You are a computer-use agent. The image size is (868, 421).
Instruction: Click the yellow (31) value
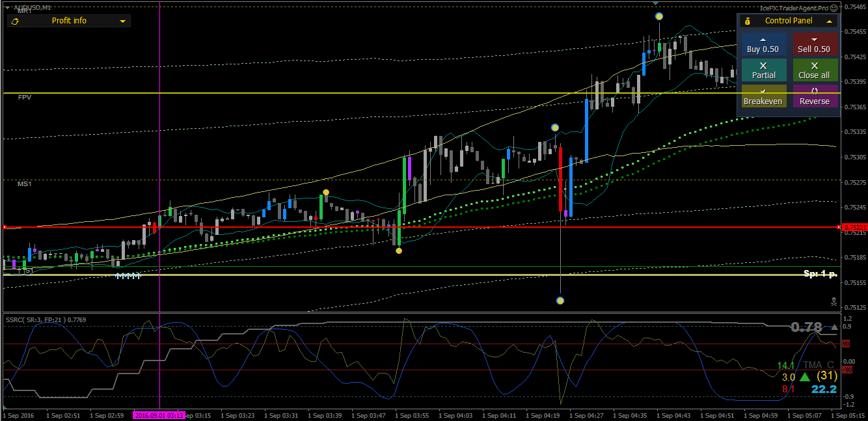[x=826, y=376]
